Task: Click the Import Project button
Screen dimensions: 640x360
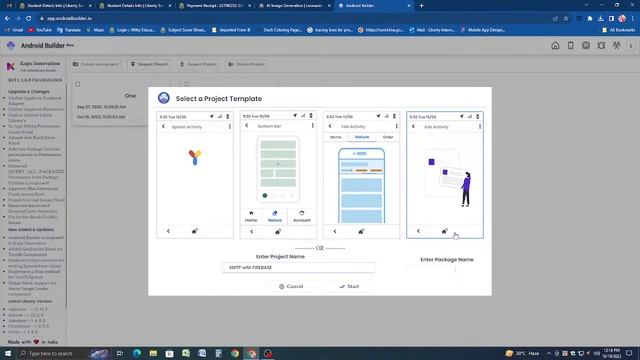Action: pyautogui.click(x=150, y=64)
